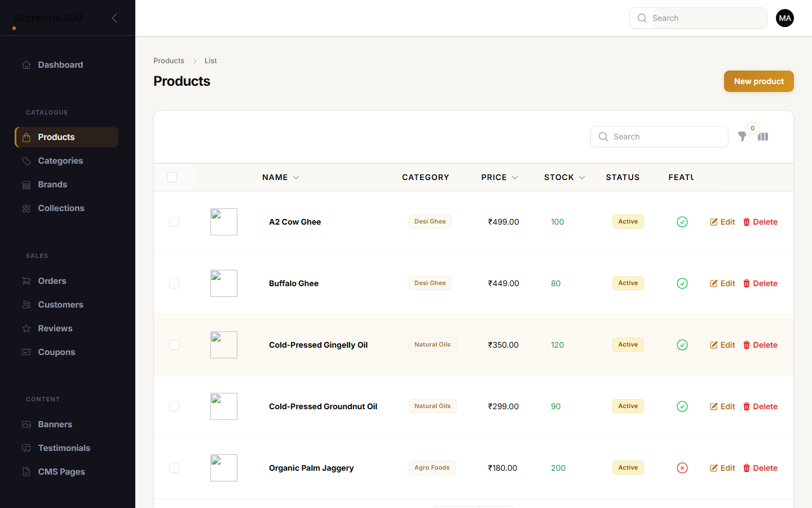812x508 pixels.
Task: Open the MA user avatar menu
Action: (x=785, y=18)
